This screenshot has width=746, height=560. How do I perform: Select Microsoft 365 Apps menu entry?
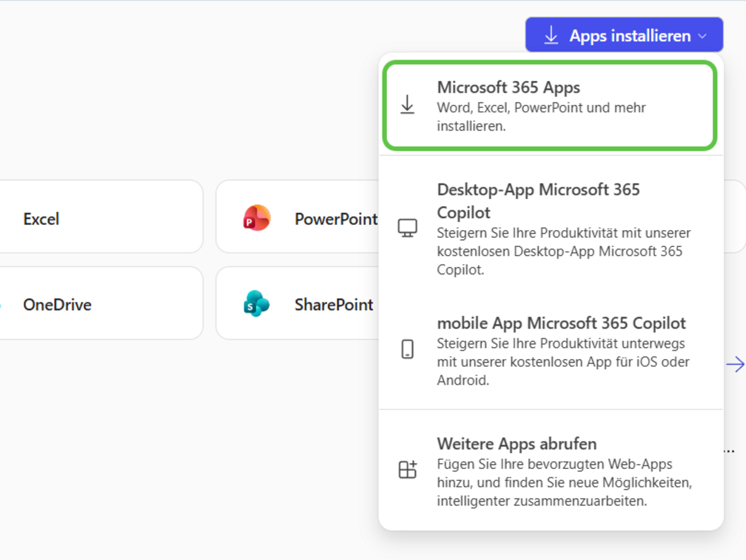[509, 87]
